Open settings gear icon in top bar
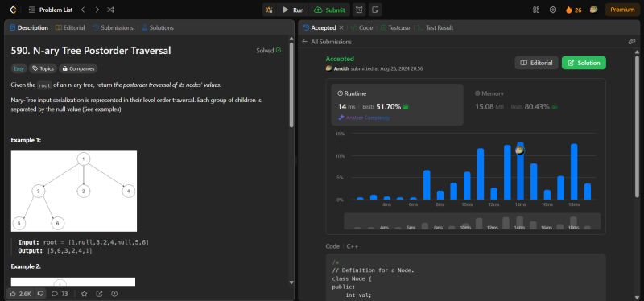This screenshot has width=644, height=301. pos(553,10)
